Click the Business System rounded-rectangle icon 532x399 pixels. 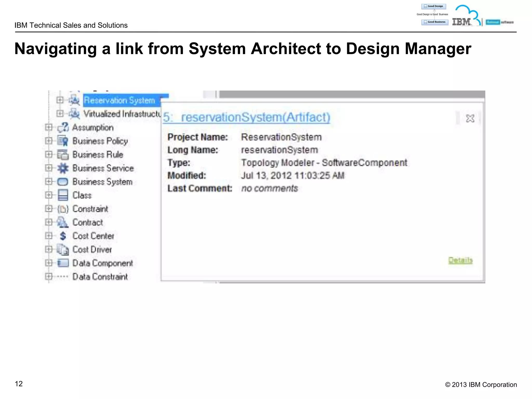pos(63,182)
